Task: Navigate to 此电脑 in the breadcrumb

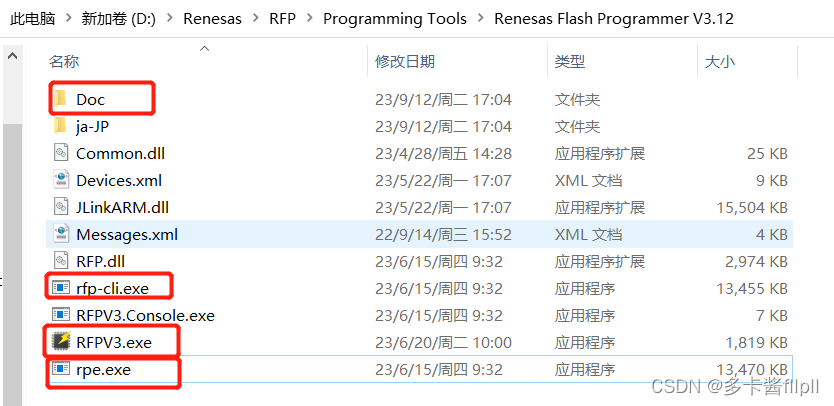Action: pyautogui.click(x=32, y=19)
